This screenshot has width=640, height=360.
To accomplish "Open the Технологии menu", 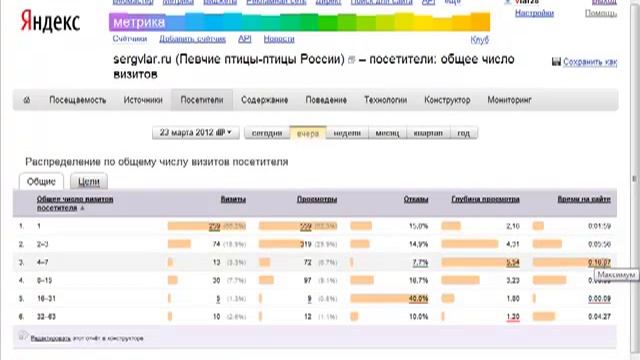I will (x=385, y=100).
